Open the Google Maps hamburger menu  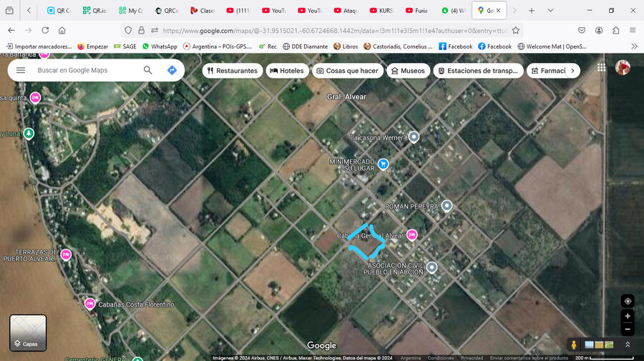click(21, 70)
